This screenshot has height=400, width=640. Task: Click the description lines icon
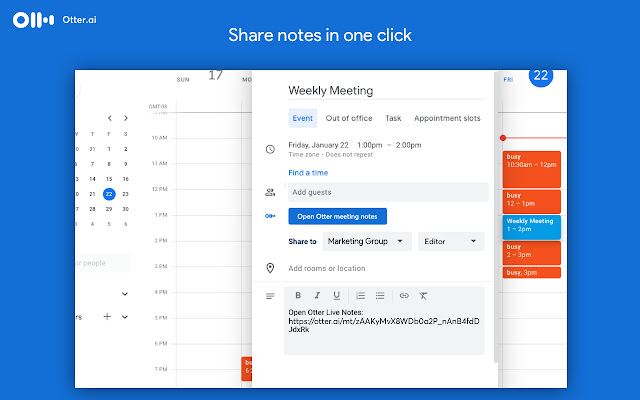coord(270,296)
